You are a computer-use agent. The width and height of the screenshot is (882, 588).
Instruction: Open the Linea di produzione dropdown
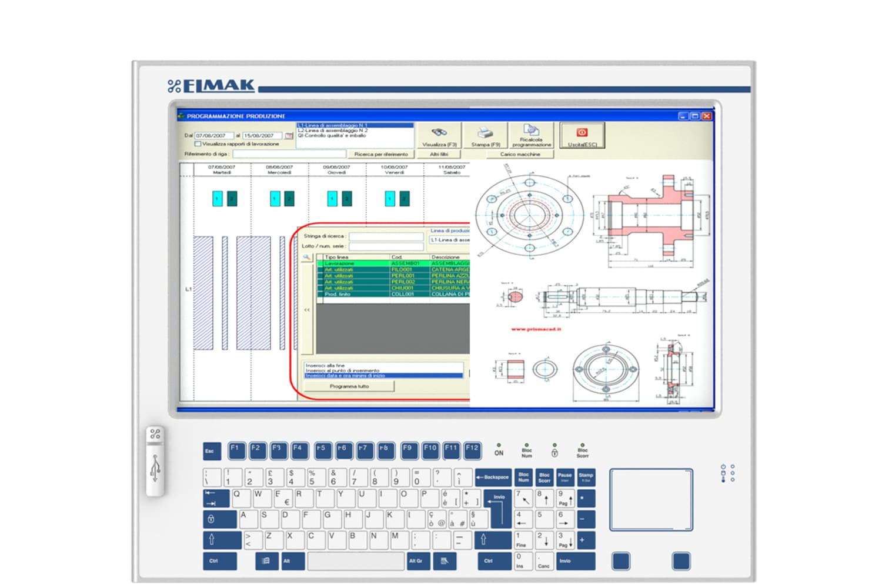tap(450, 240)
